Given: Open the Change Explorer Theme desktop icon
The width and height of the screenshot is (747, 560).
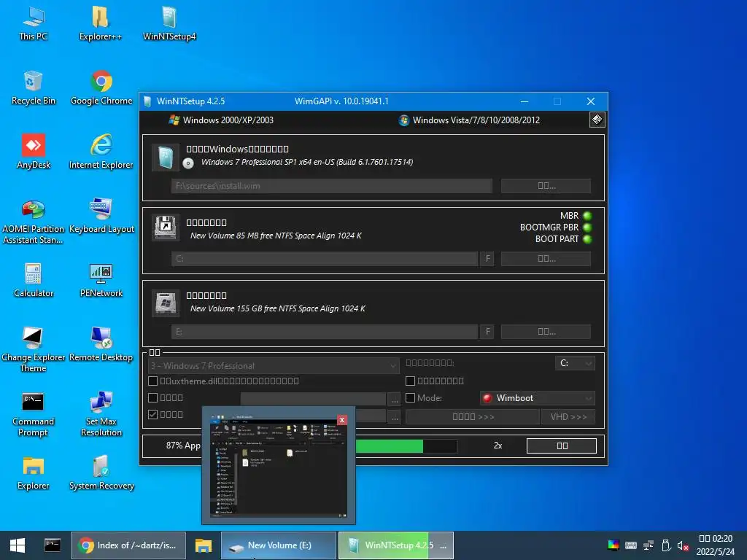Looking at the screenshot, I should (34, 349).
